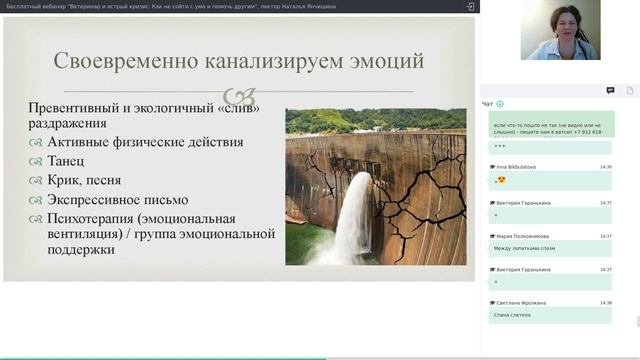Click the "+++" chat message
Viewport: 640px width, 360px height.
pos(550,147)
